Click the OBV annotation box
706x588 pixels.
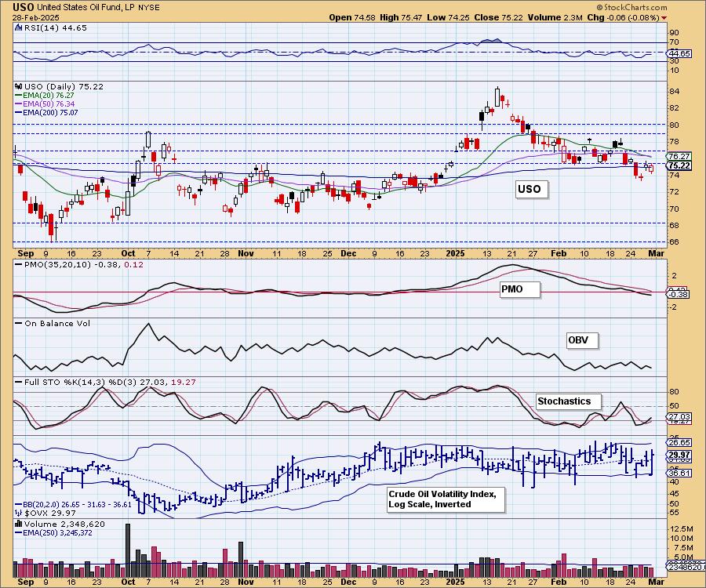pyautogui.click(x=582, y=340)
